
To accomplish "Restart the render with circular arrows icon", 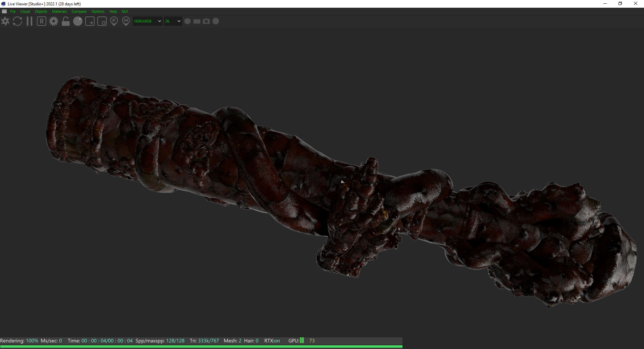I will (17, 21).
